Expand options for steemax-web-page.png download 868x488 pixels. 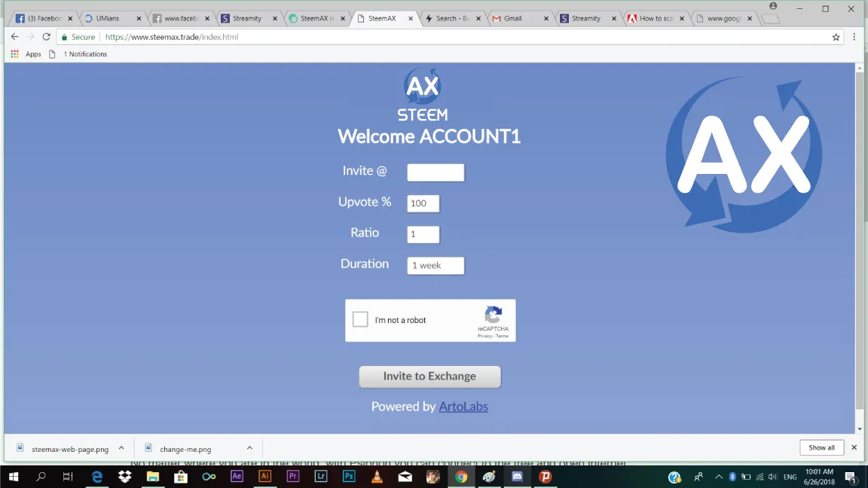coord(121,448)
